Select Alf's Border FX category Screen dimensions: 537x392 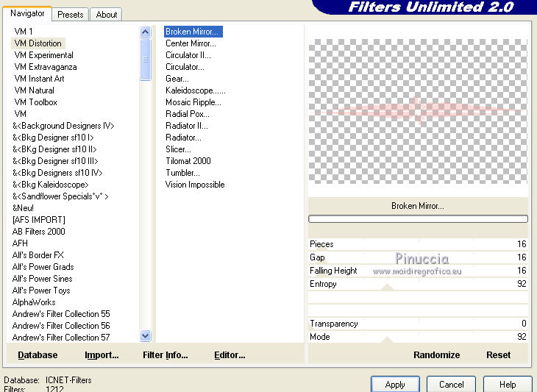[x=38, y=255]
